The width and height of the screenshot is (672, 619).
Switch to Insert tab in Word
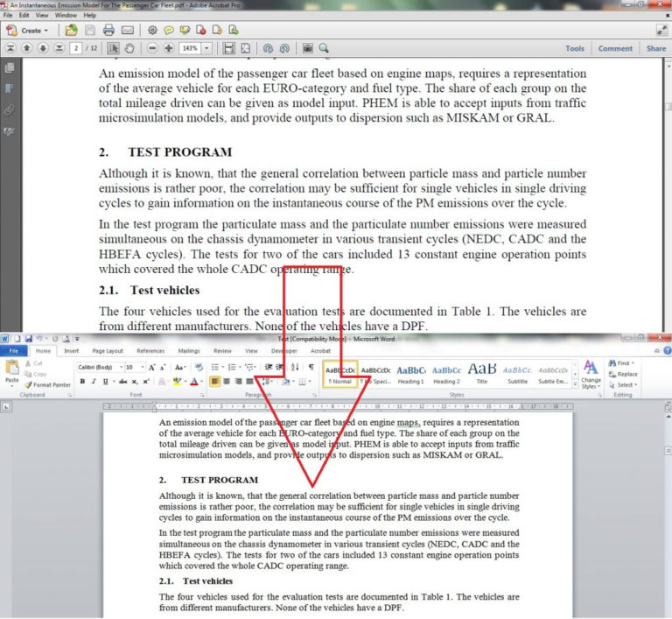tap(71, 351)
